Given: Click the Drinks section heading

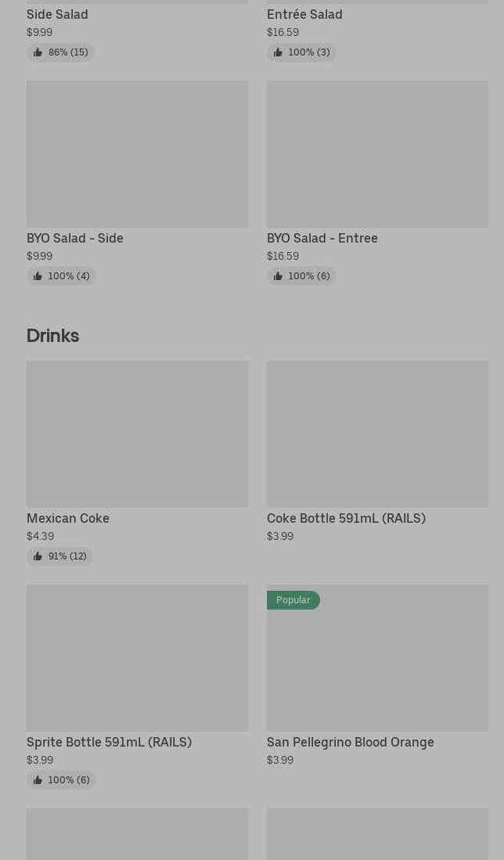Looking at the screenshot, I should coord(52,335).
